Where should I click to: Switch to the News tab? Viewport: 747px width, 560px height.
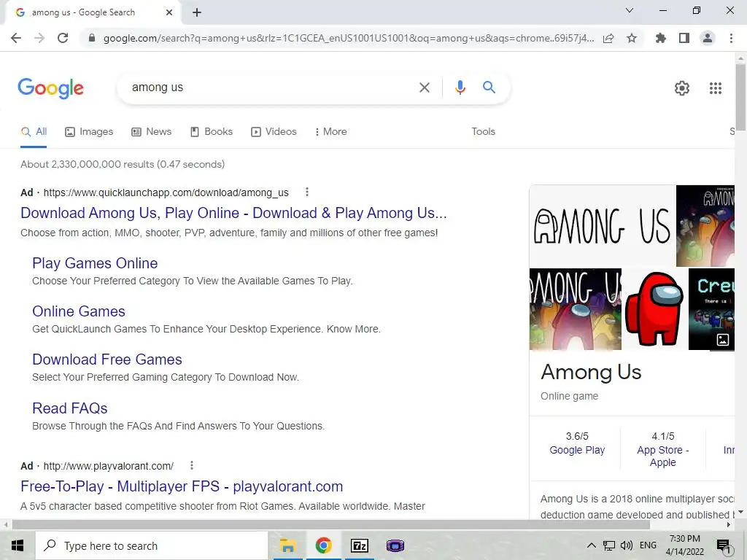(152, 132)
